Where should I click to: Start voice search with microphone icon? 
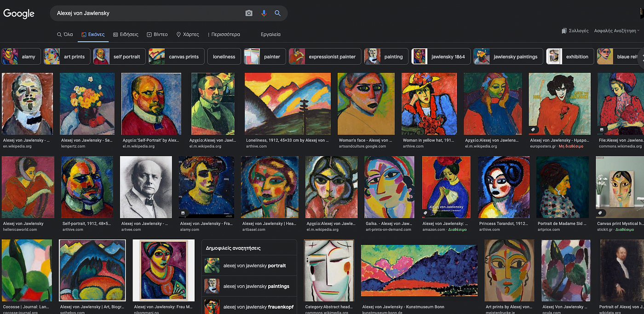264,13
